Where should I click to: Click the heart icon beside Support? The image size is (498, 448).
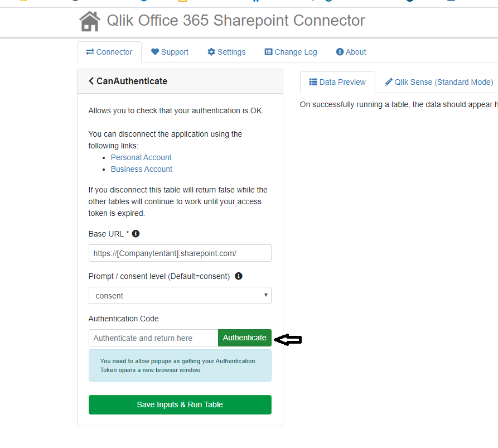(155, 52)
